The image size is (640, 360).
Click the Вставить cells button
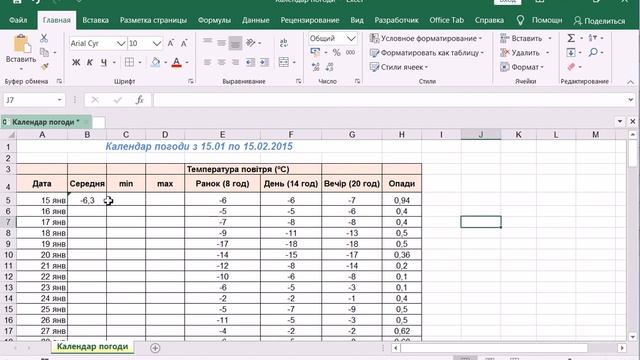coord(521,38)
